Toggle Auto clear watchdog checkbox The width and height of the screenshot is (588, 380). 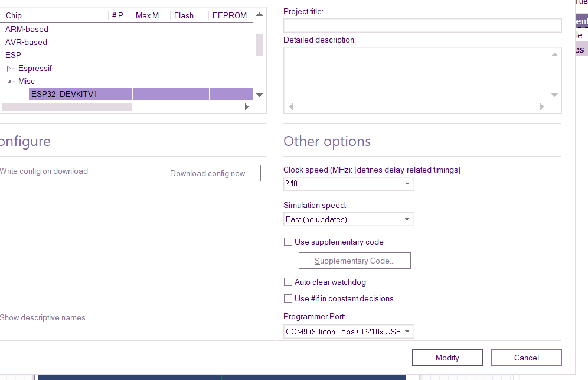click(x=288, y=282)
